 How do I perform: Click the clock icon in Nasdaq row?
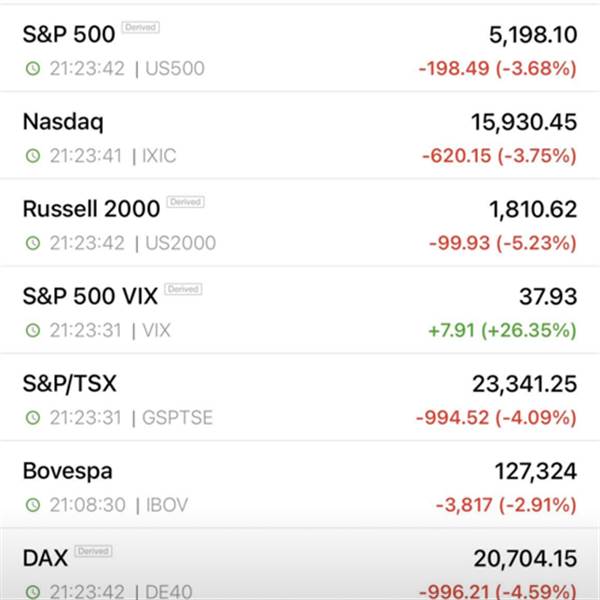(x=33, y=156)
